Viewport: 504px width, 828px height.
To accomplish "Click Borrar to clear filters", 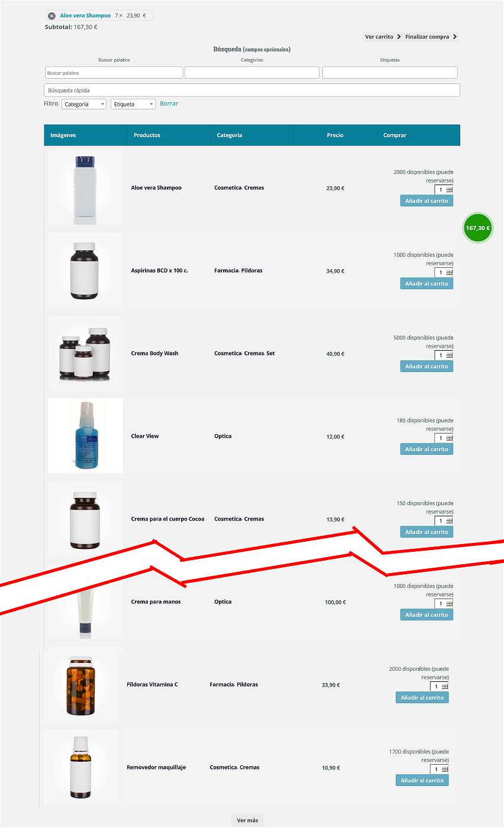I will [x=169, y=103].
